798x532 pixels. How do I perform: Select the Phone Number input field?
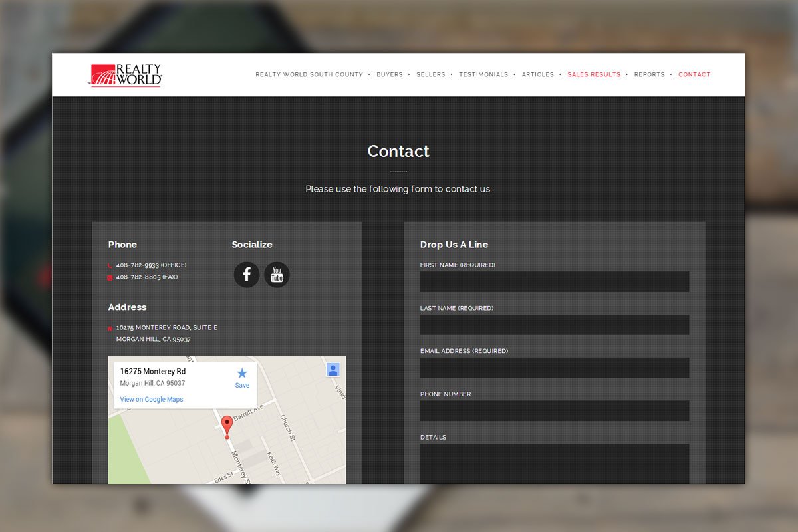pyautogui.click(x=555, y=410)
